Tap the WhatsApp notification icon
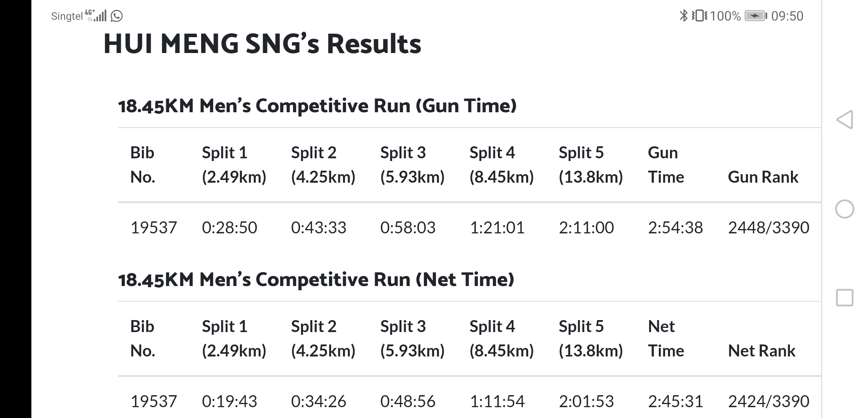Viewport: 868px width, 418px height. [x=117, y=16]
